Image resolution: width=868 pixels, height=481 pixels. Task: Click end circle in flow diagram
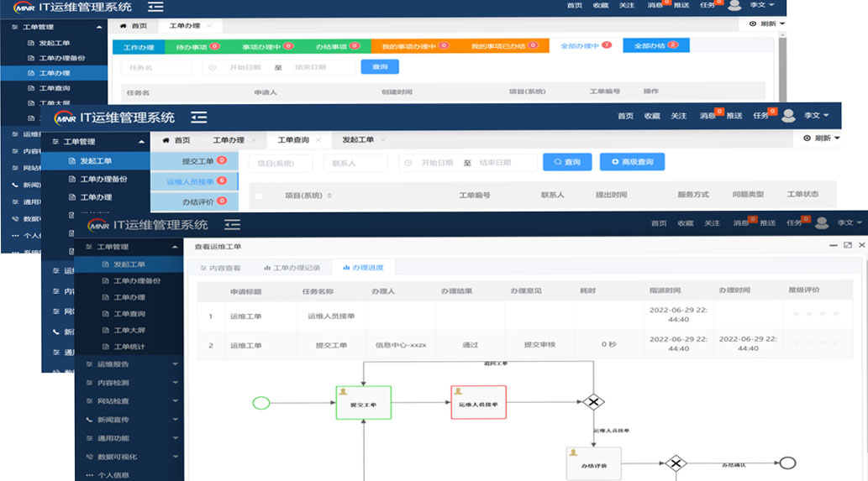point(787,463)
